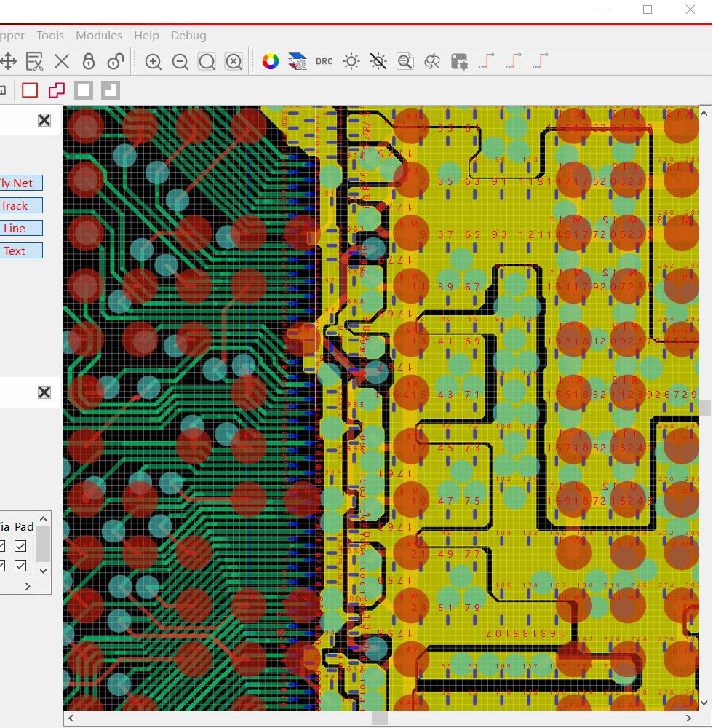The width and height of the screenshot is (713, 728).
Task: Select the red rectangle outline tool
Action: (30, 90)
